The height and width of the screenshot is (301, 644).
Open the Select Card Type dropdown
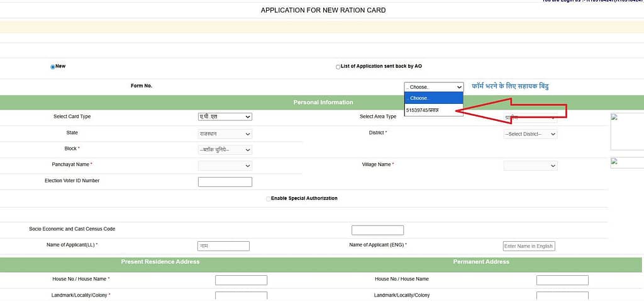click(x=225, y=116)
